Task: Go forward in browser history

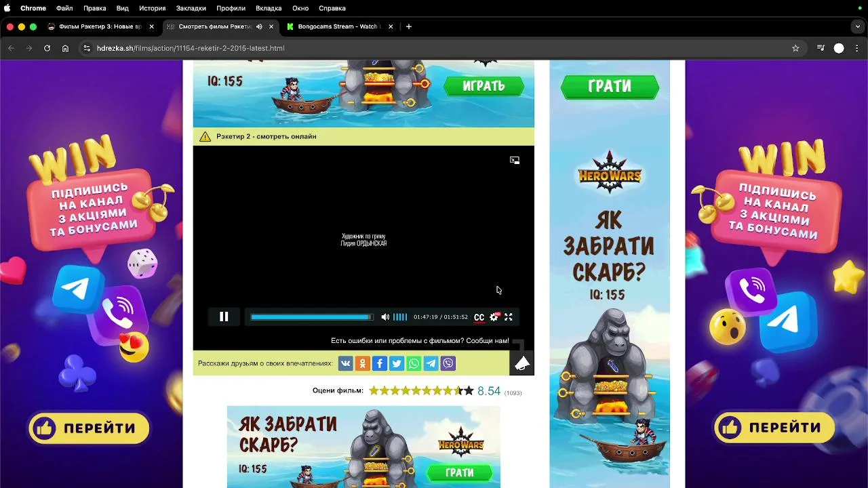Action: (x=28, y=48)
